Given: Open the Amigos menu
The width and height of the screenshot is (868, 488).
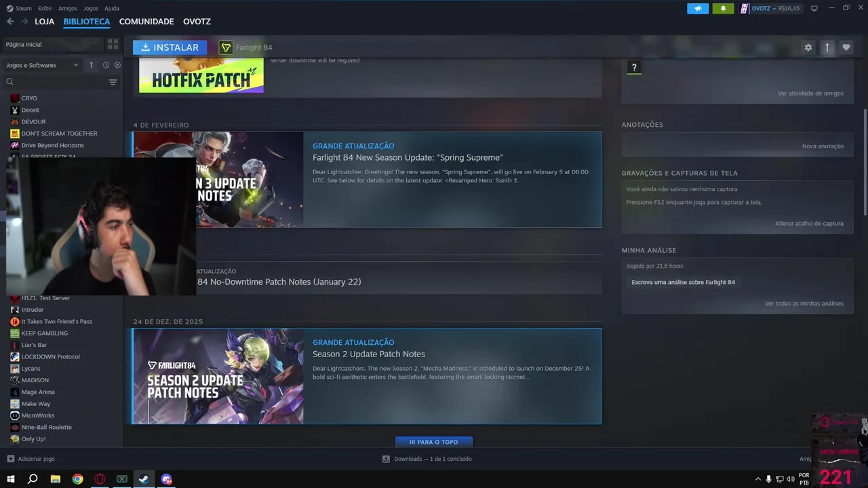Looking at the screenshot, I should click(68, 8).
